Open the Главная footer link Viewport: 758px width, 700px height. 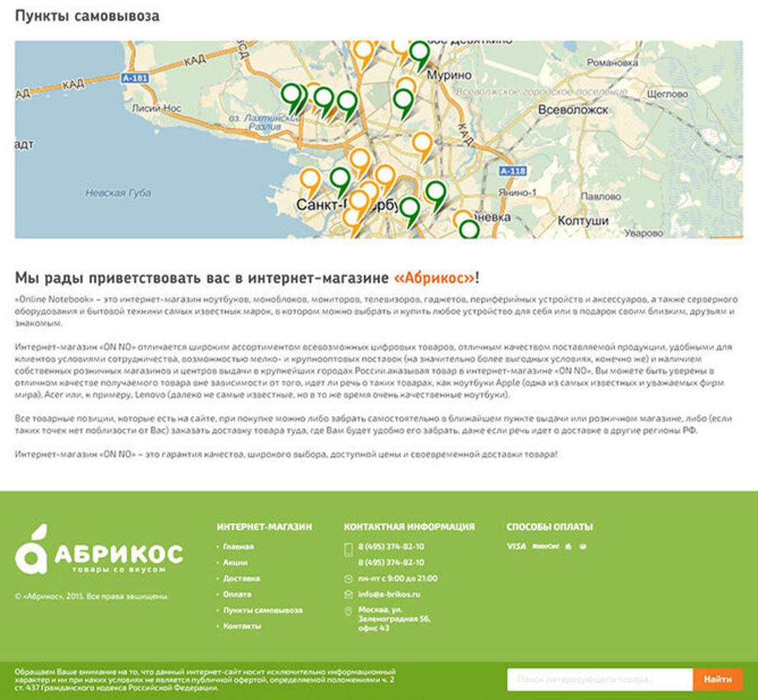point(239,546)
